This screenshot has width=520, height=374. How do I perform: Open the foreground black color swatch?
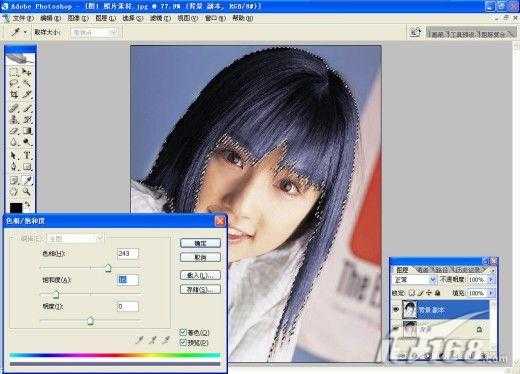16,207
